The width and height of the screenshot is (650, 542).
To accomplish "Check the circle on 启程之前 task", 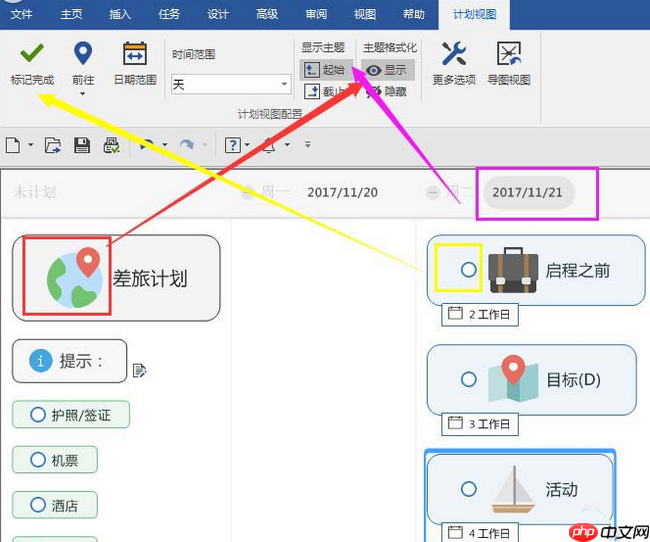I will [x=468, y=270].
